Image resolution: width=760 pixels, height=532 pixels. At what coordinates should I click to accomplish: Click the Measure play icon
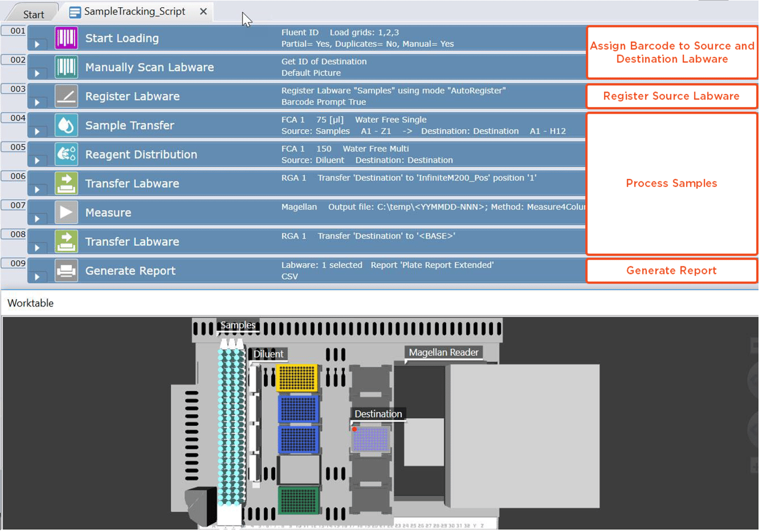[66, 212]
